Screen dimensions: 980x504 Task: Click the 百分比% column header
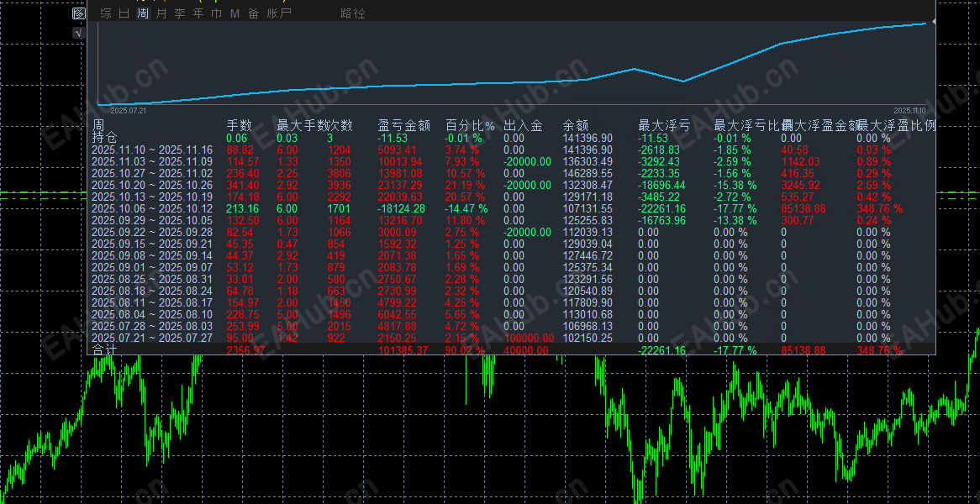470,125
